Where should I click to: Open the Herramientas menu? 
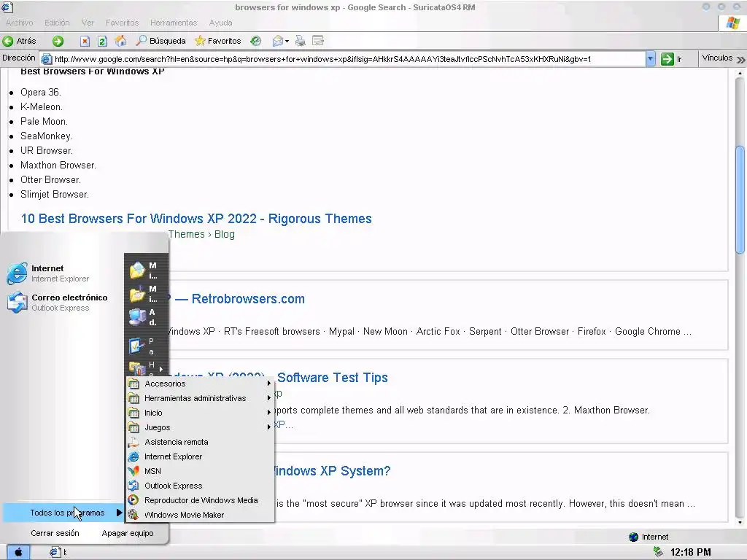174,23
